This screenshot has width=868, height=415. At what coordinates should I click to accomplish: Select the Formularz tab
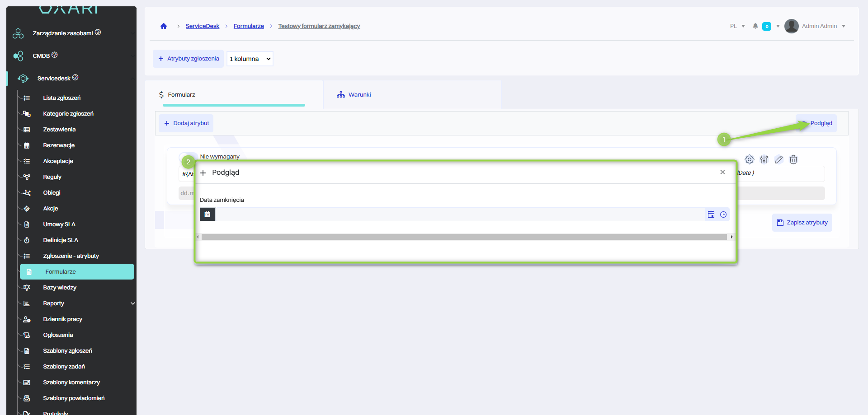[181, 95]
